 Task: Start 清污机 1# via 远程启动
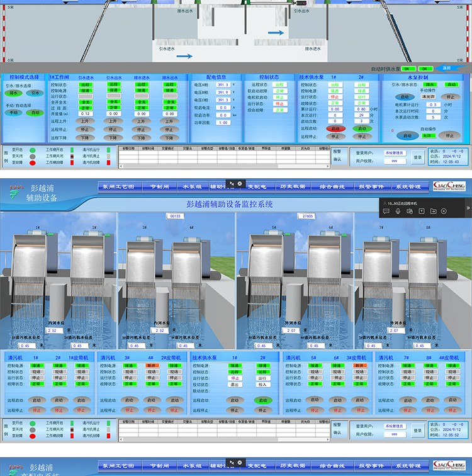[x=37, y=400]
